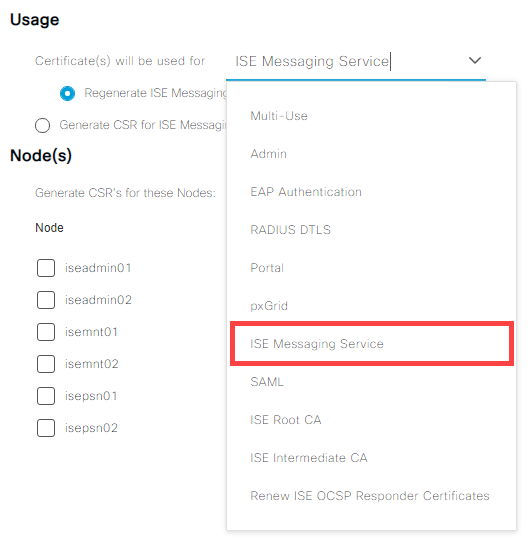
Task: Choose Multi-Use from the usage list
Action: 371,116
